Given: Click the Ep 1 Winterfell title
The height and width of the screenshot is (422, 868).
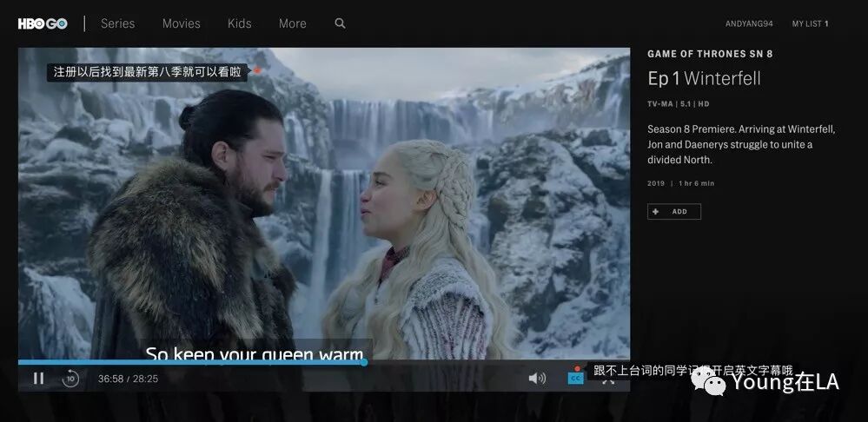Looking at the screenshot, I should point(704,78).
